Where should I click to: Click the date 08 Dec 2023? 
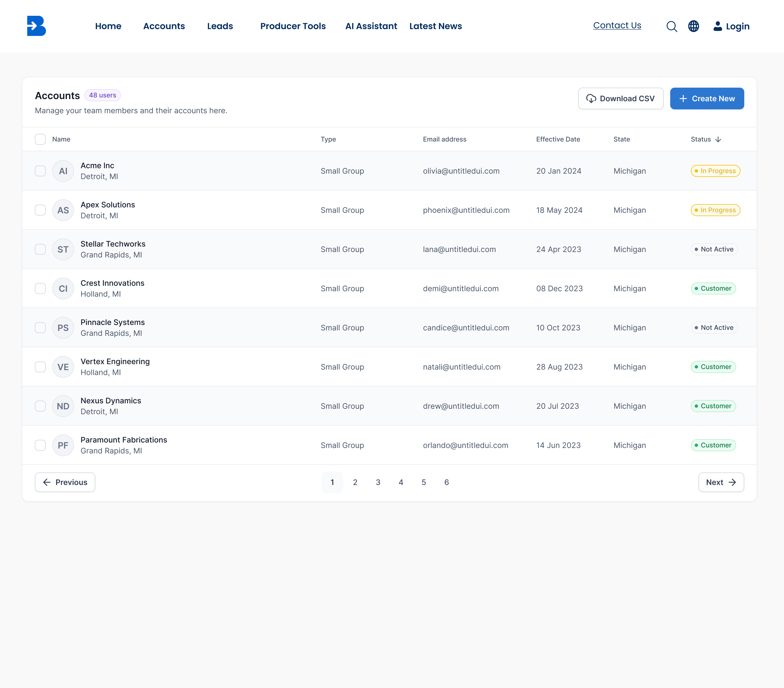559,288
